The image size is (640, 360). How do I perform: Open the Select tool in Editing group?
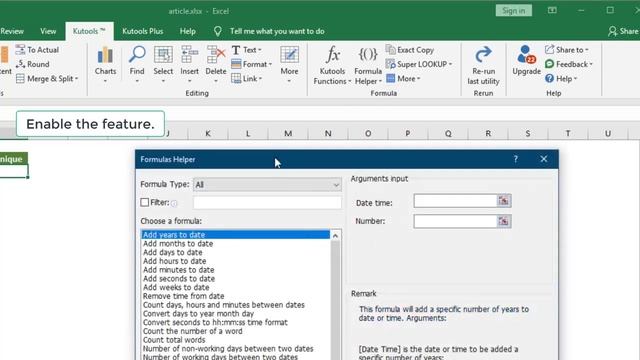(163, 63)
